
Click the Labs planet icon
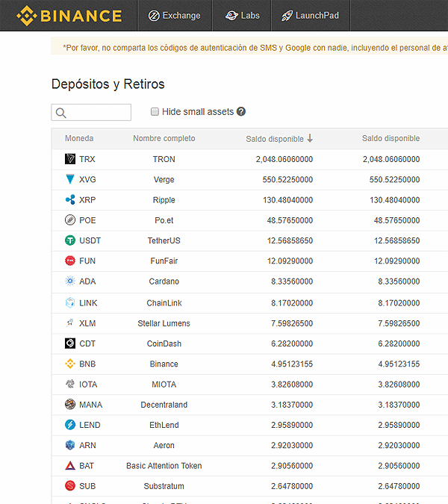pos(231,16)
